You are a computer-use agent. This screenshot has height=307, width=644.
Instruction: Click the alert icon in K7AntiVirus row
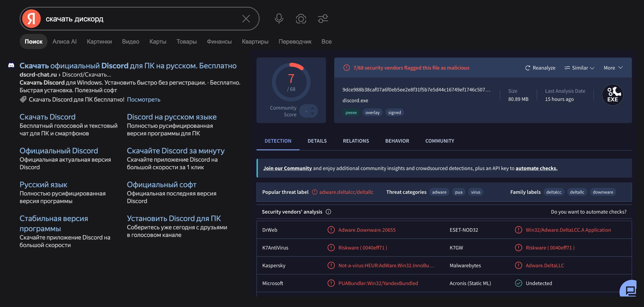(x=331, y=248)
